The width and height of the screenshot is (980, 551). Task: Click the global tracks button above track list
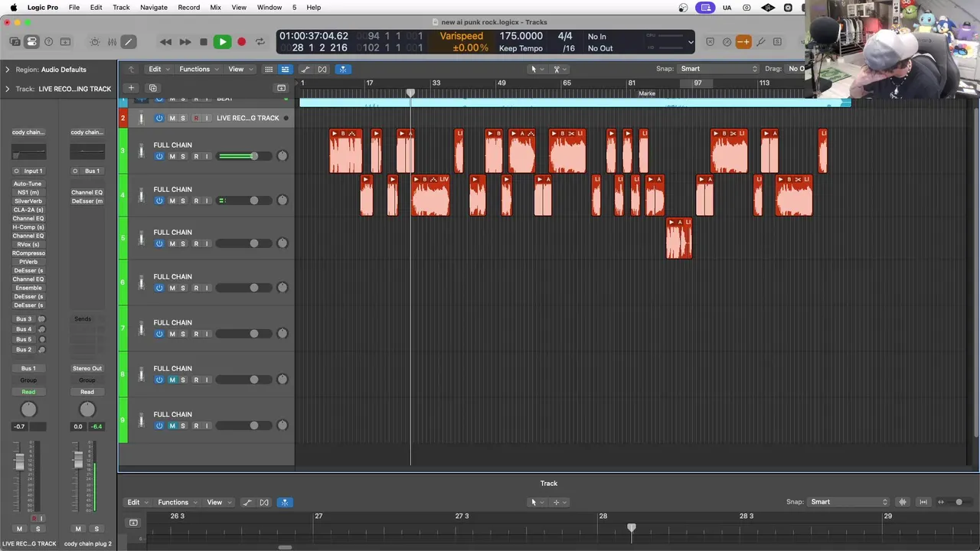281,88
